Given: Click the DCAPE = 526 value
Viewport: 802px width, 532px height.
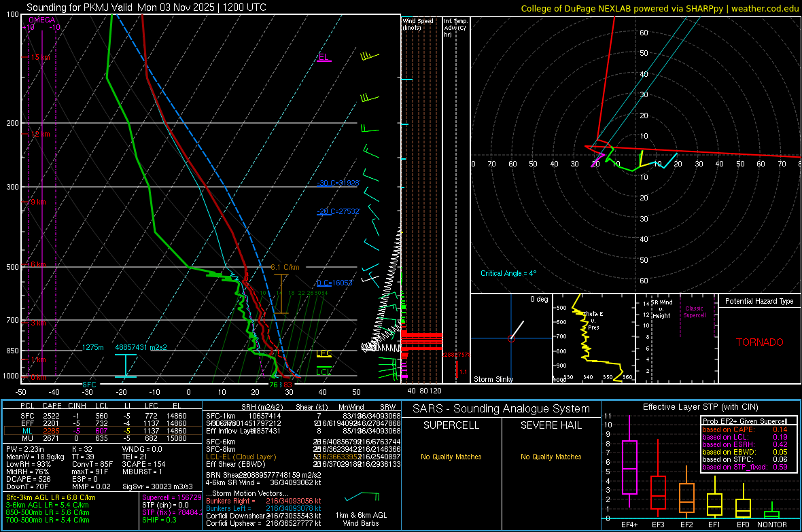Looking at the screenshot, I should [28, 479].
